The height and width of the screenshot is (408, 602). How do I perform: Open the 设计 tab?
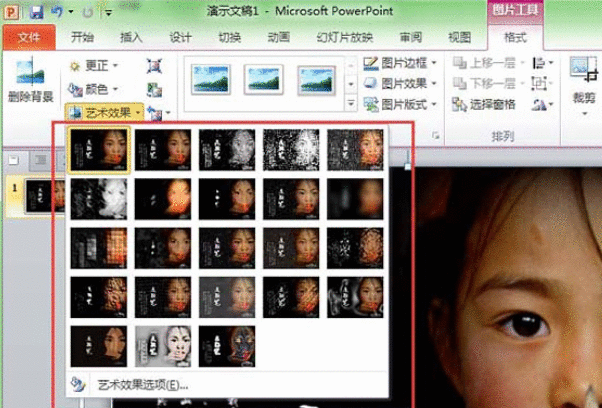180,37
